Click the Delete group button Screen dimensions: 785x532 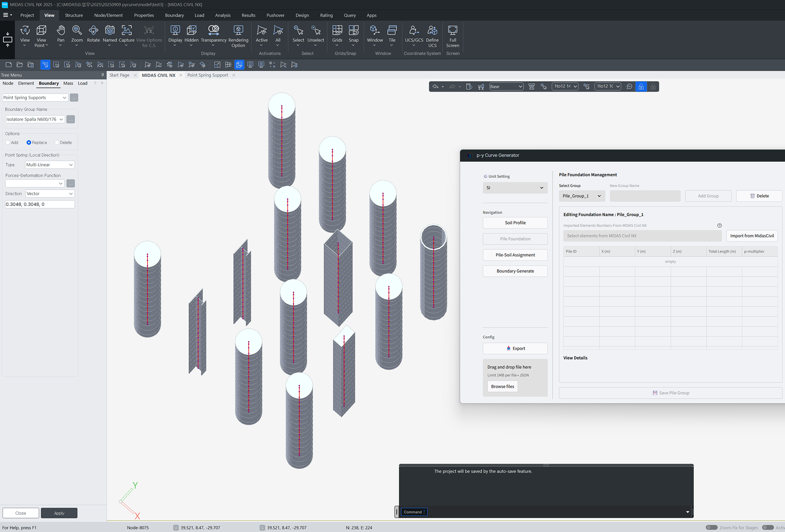[x=759, y=196]
